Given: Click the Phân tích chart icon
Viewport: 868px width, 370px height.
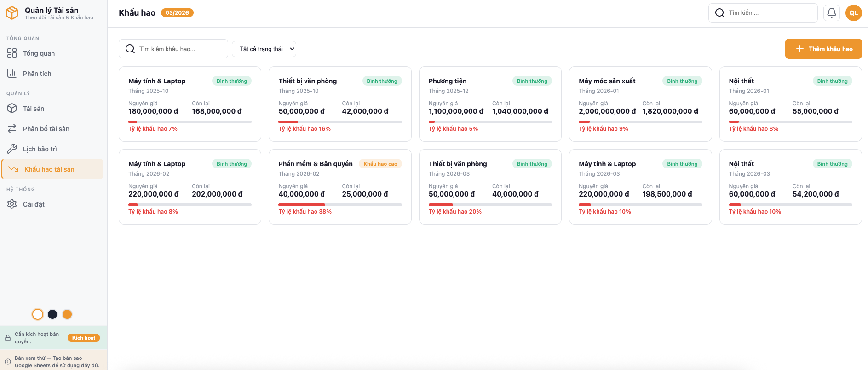Looking at the screenshot, I should (12, 74).
